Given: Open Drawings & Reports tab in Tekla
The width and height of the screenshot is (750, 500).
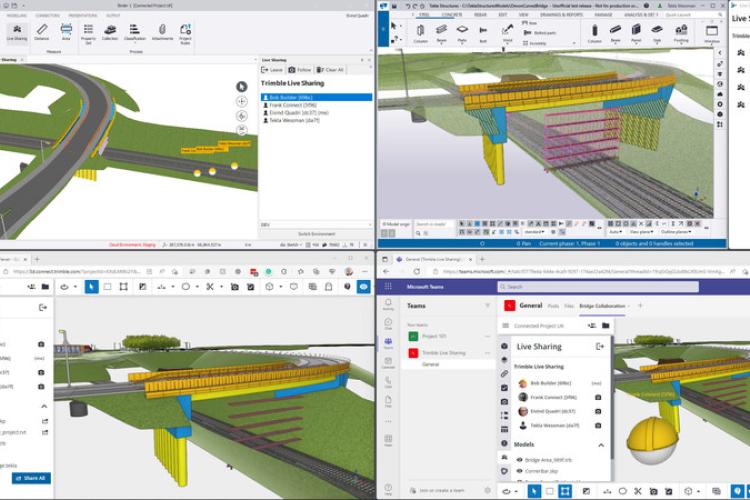Looking at the screenshot, I should pos(562,15).
